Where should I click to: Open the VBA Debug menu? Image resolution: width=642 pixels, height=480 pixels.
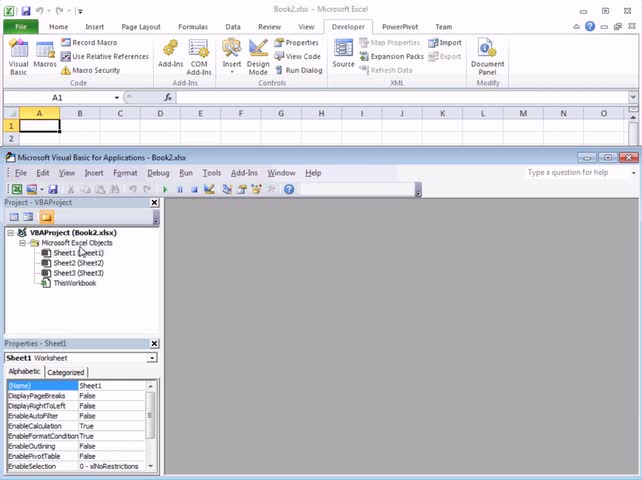[x=158, y=173]
